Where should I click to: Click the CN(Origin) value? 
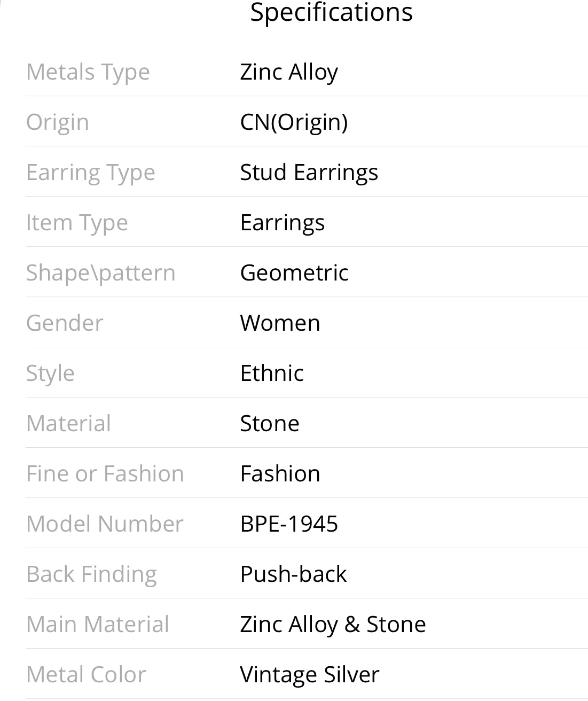[x=294, y=123]
